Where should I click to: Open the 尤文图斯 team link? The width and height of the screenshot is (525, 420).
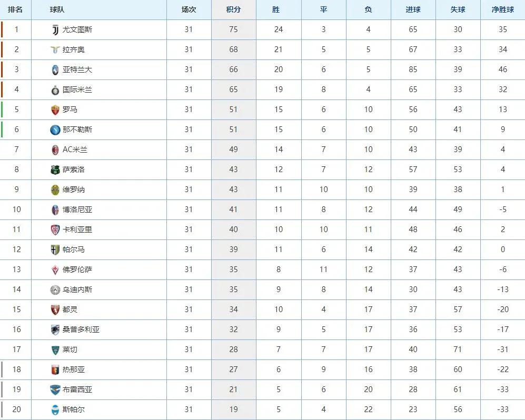pyautogui.click(x=77, y=30)
